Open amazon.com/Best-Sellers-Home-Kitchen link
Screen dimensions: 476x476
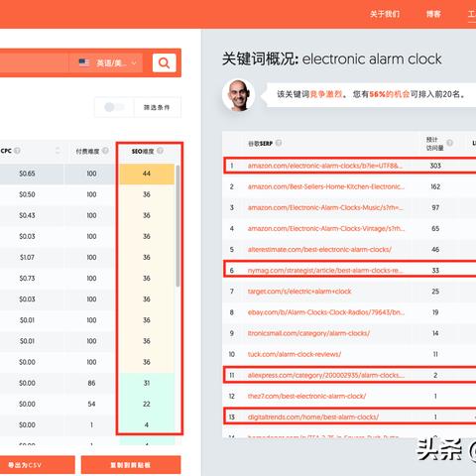(326, 186)
